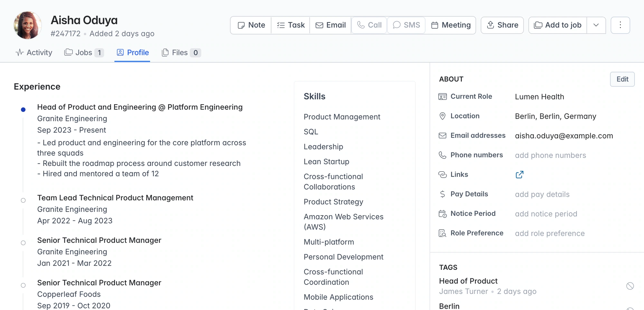Remove the Head of Product tag
The image size is (644, 310).
click(630, 286)
